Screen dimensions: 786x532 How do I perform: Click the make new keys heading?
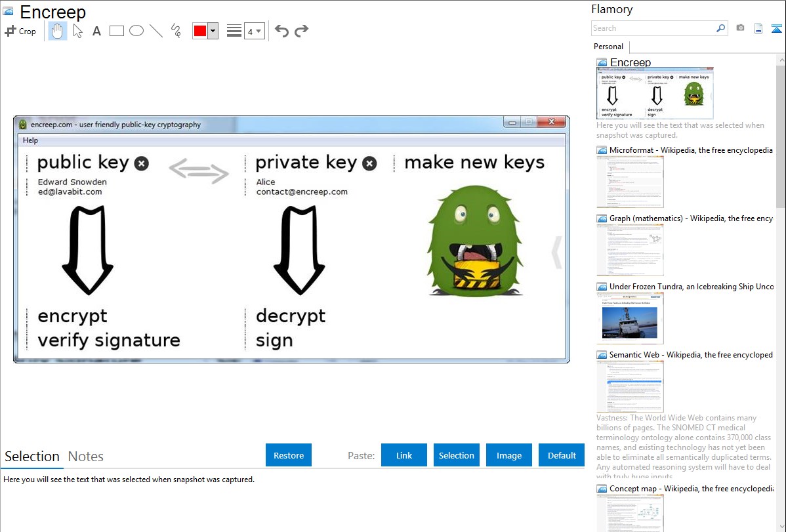(474, 162)
